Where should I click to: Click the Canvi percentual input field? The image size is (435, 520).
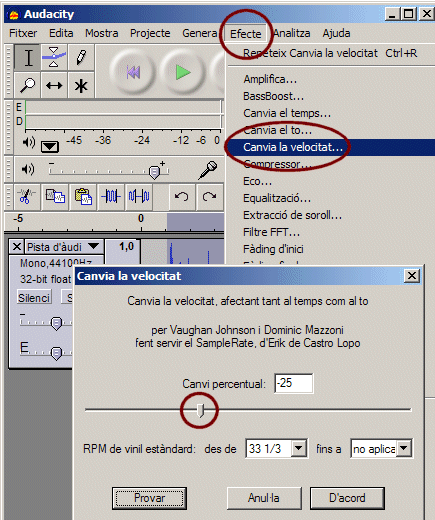point(294,383)
